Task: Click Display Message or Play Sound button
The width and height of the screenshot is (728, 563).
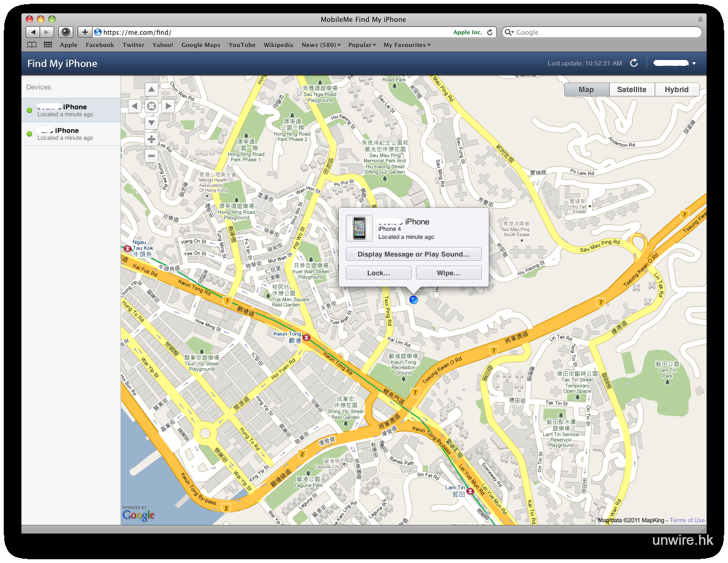Action: pyautogui.click(x=413, y=254)
